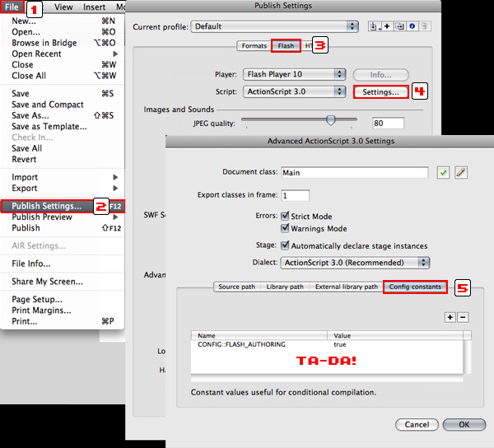Choose Publish Settings from File menu
Image resolution: width=494 pixels, height=448 pixels.
tap(63, 206)
